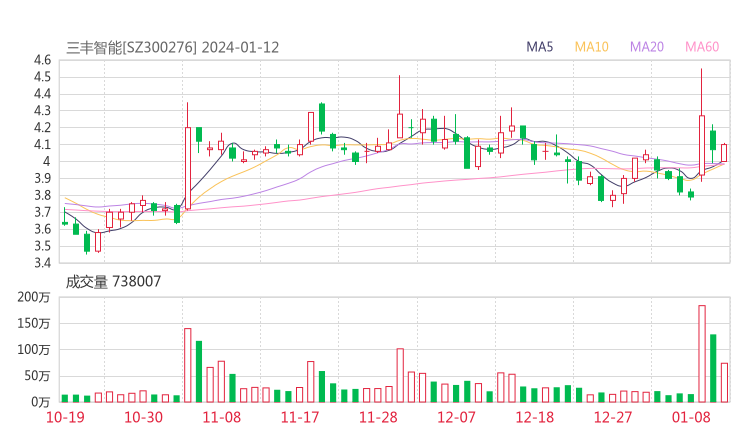Click the 12-18 date axis label
The width and height of the screenshot is (740, 440).
(x=535, y=417)
